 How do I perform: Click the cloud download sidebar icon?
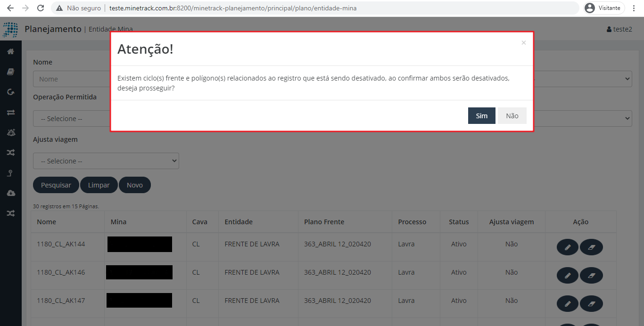pyautogui.click(x=10, y=193)
